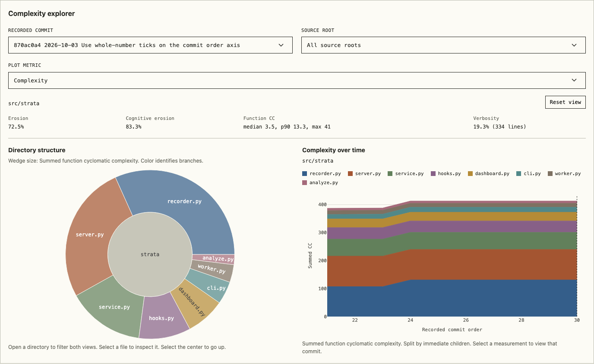
Task: Click the strata center circle to go up
Action: click(150, 254)
